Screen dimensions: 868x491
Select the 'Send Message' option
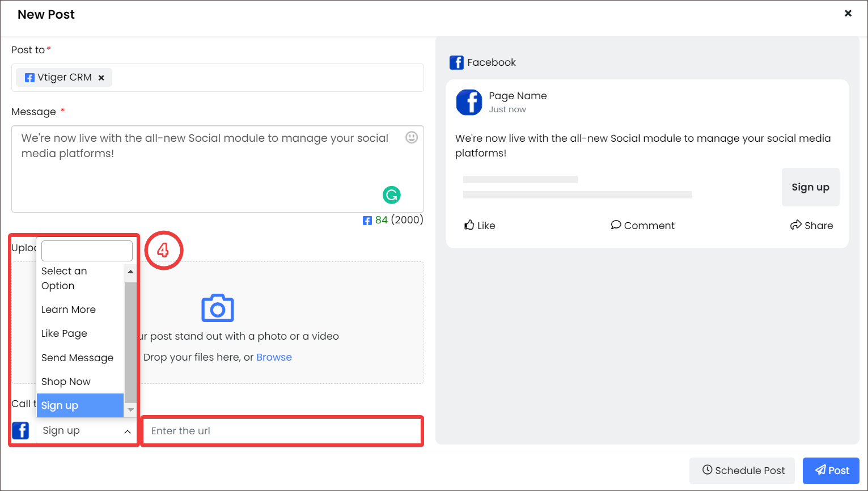[78, 358]
